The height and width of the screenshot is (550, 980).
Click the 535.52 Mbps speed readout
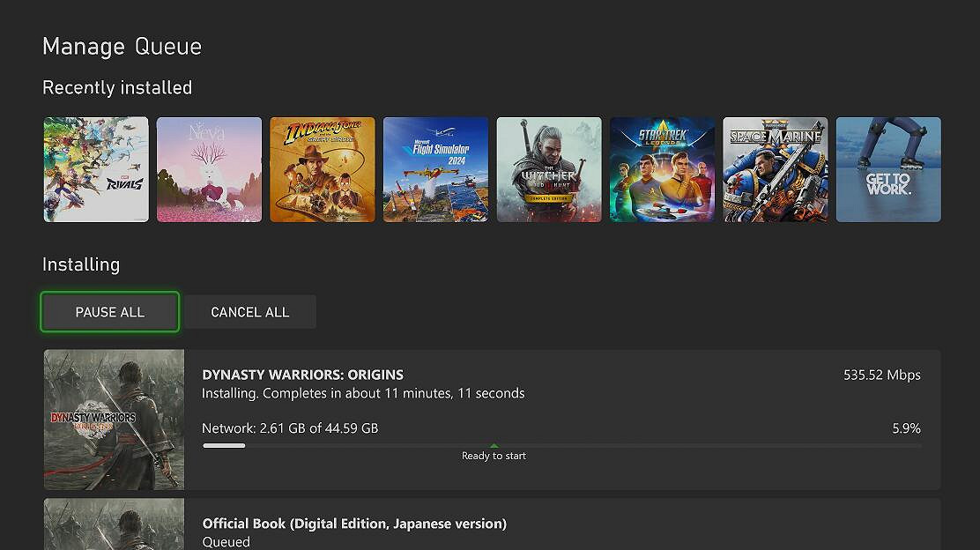pyautogui.click(x=881, y=374)
